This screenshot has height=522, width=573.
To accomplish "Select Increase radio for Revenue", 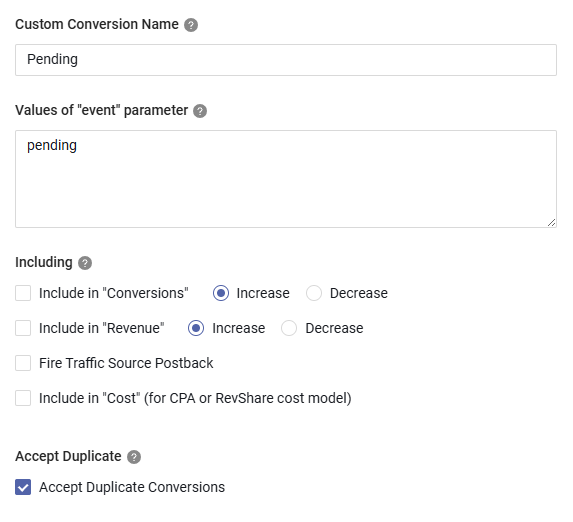I will click(196, 328).
